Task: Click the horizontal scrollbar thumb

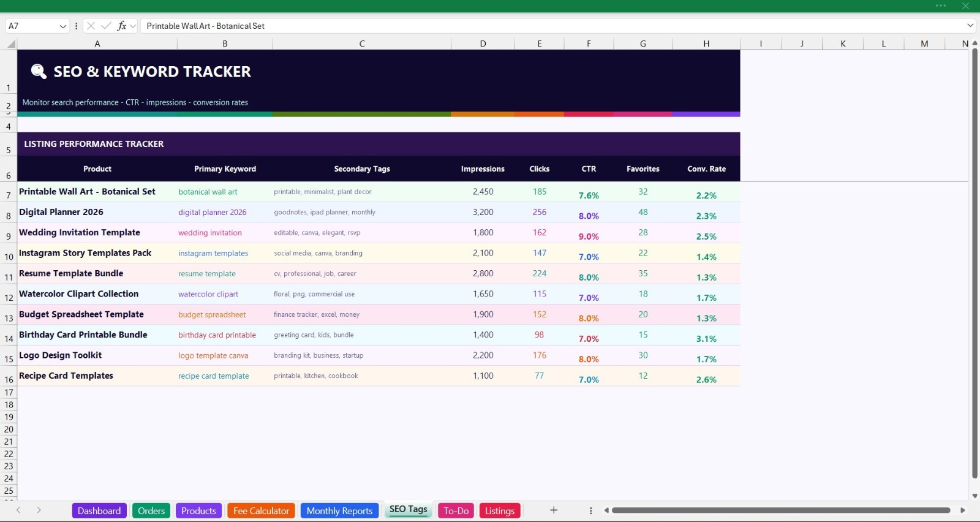Action: [x=781, y=510]
